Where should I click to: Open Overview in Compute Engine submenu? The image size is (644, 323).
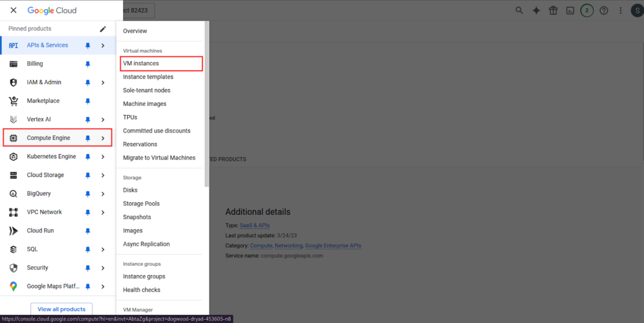135,31
